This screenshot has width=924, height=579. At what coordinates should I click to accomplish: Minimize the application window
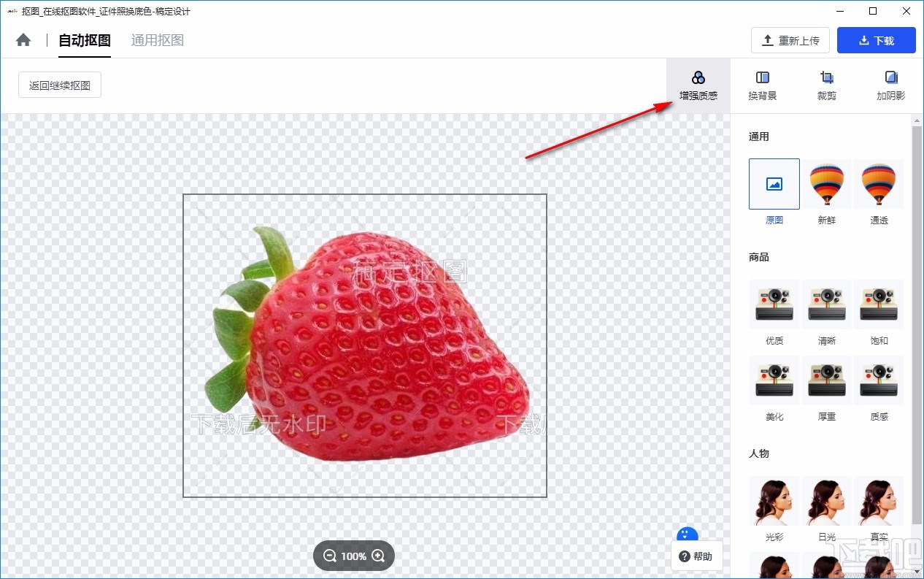tap(840, 11)
